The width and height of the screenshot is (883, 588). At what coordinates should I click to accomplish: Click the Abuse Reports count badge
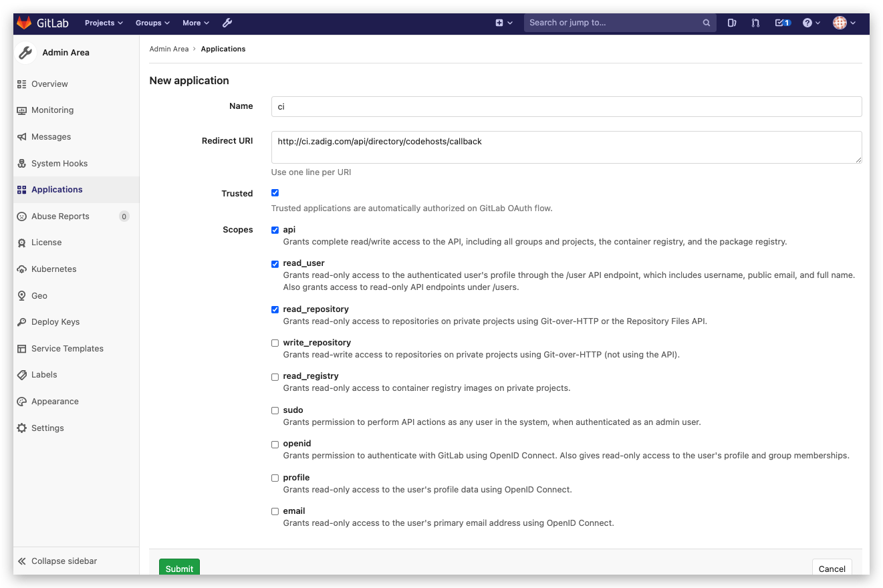[124, 216]
